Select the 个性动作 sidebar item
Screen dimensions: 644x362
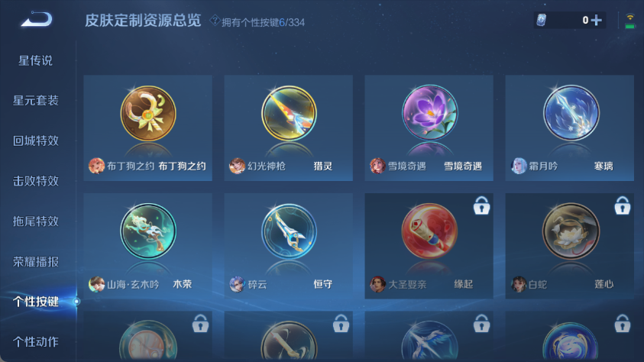[36, 341]
